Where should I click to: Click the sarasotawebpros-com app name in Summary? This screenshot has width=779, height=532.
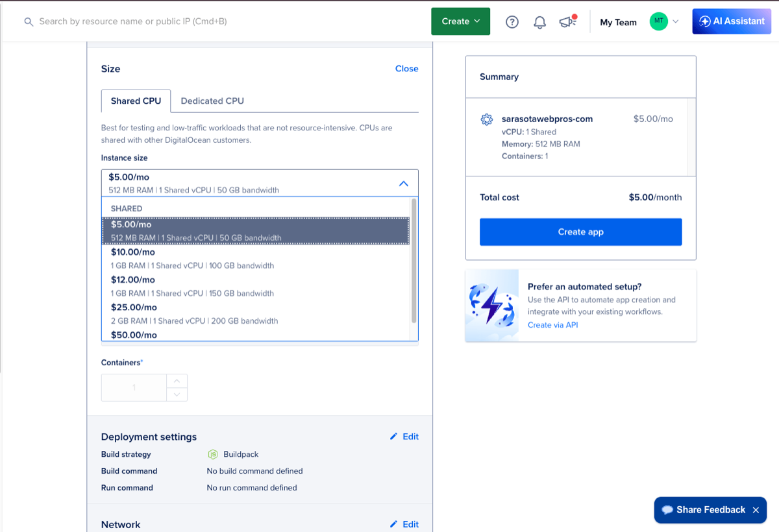click(547, 119)
